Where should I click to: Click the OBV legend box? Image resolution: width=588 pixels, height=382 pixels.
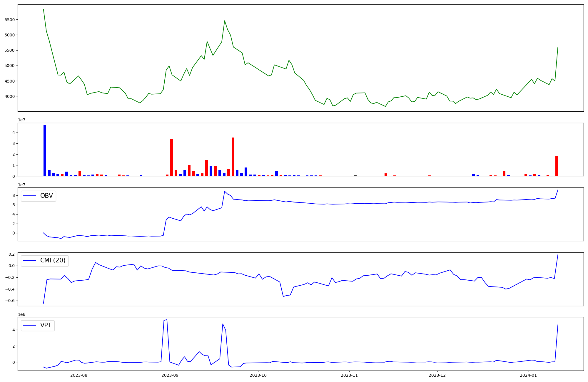coord(39,196)
